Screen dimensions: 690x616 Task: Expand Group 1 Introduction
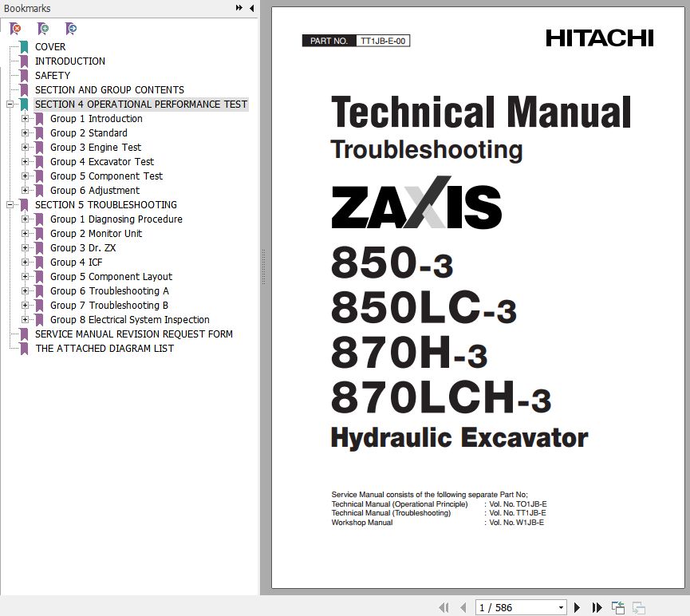tap(25, 118)
